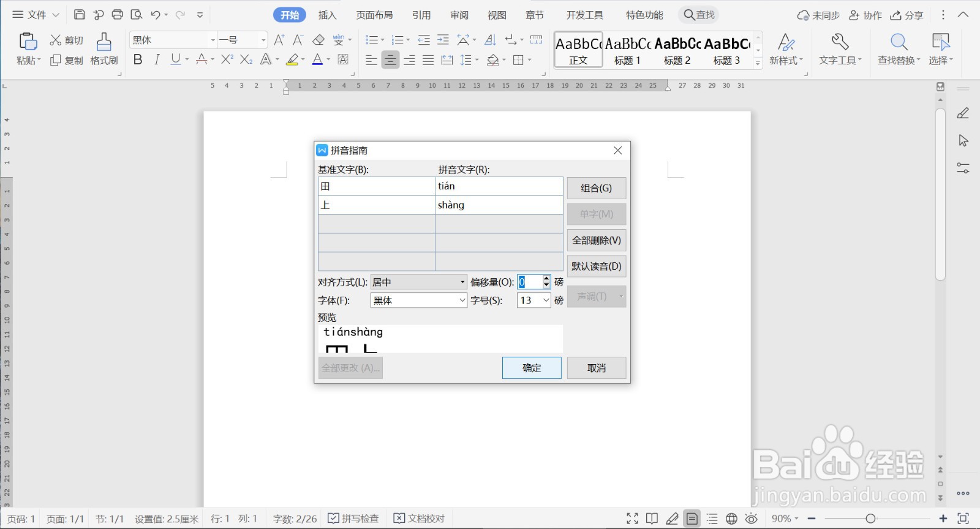The image size is (980, 529).
Task: Decrease the font size with the A- icon
Action: 298,40
